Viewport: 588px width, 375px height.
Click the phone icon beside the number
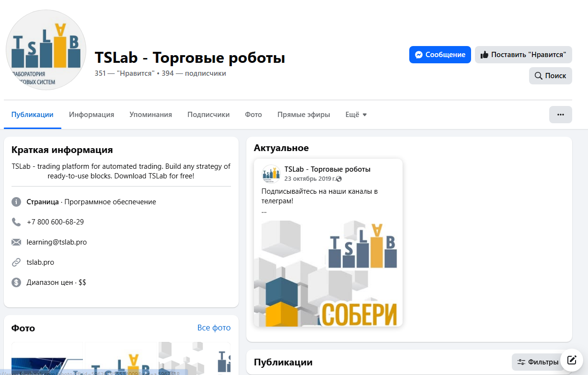[x=16, y=222]
